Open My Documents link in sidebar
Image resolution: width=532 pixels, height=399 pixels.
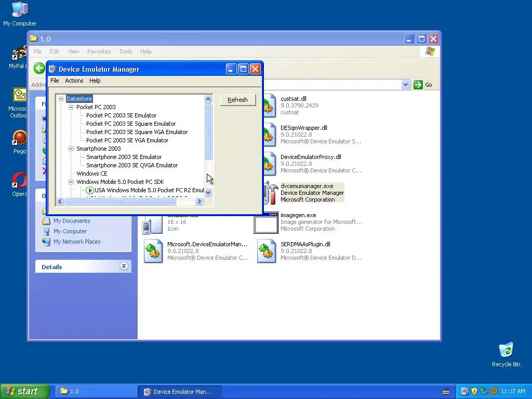pos(72,221)
